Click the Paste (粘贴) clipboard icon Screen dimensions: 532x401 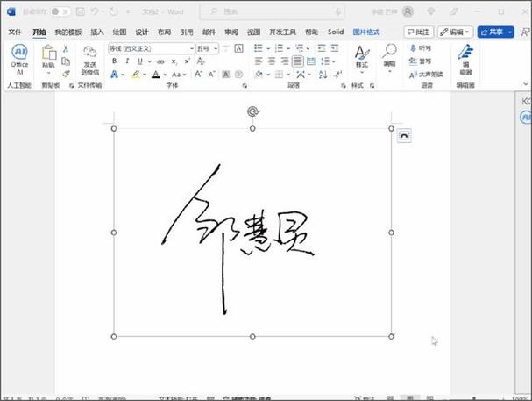pyautogui.click(x=49, y=53)
